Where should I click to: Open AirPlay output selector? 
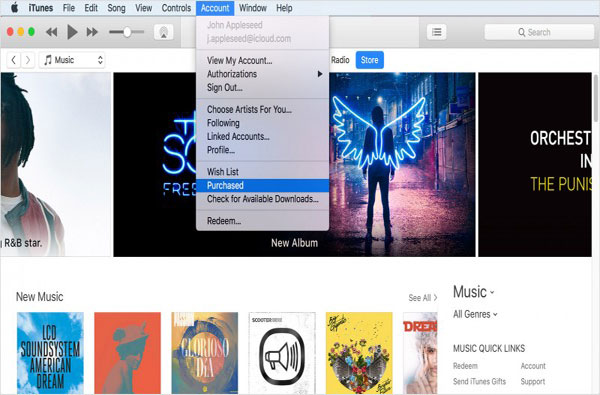coord(163,32)
